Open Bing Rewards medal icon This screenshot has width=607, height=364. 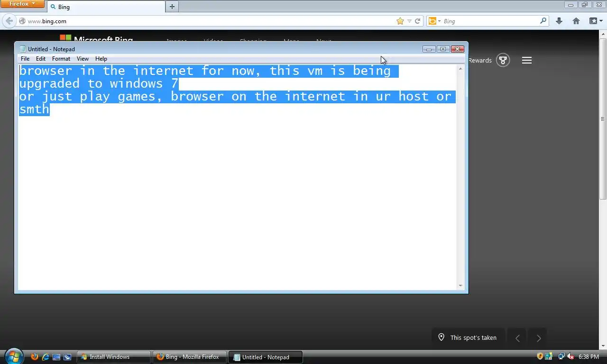pos(503,60)
